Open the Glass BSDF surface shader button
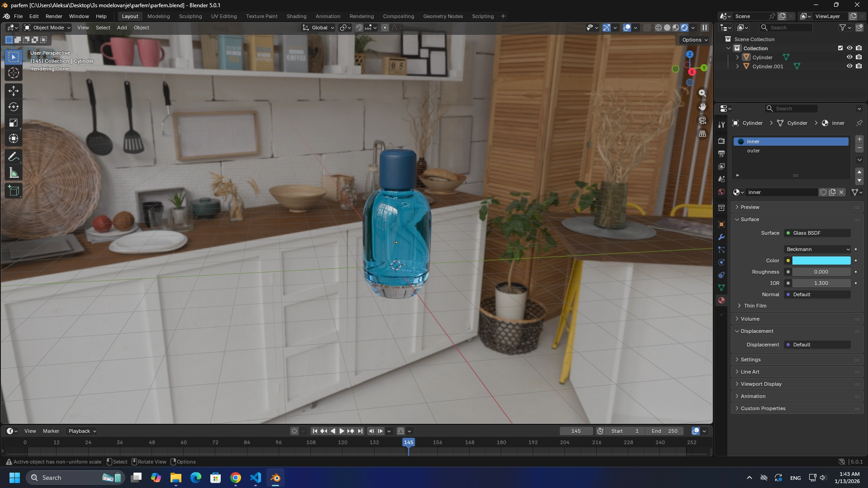The width and height of the screenshot is (868, 488). click(817, 233)
